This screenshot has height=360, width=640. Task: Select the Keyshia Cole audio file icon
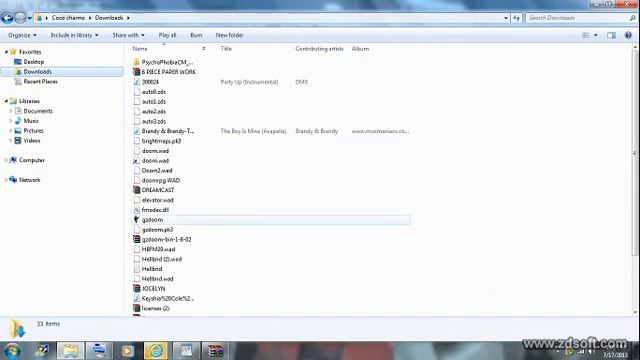tap(136, 298)
